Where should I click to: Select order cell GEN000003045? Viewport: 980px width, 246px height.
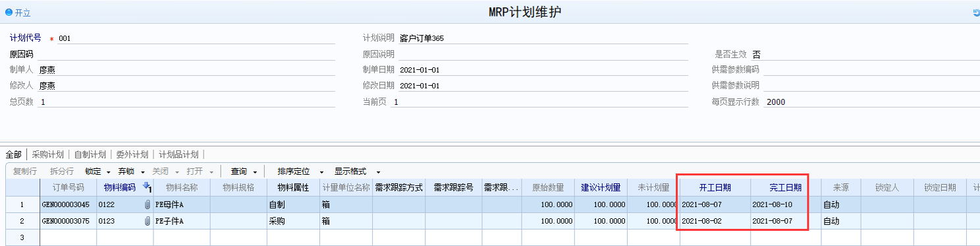[68, 204]
